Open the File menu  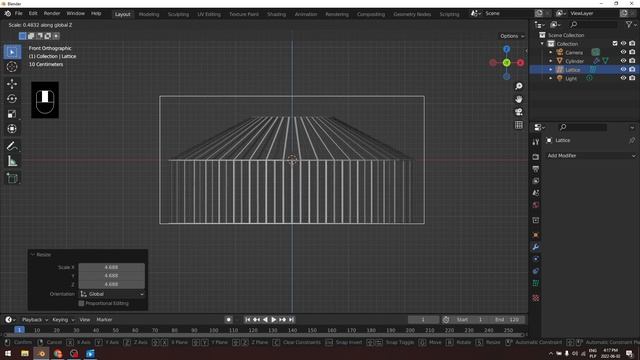click(19, 13)
